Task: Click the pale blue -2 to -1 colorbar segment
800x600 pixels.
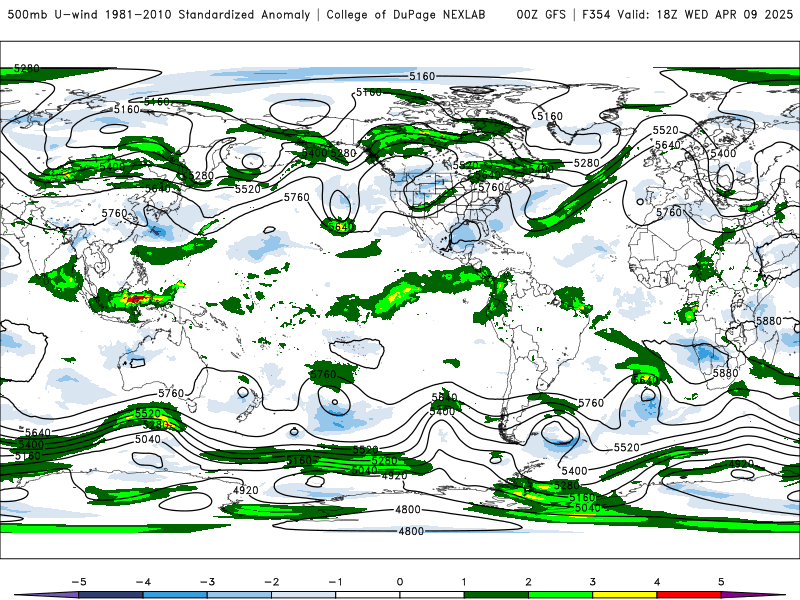Action: (x=304, y=595)
